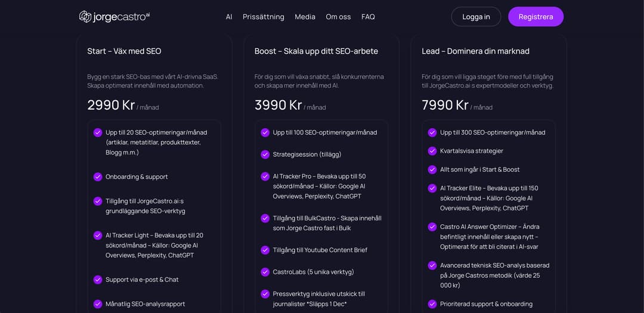Go to Prissättning in navigation
This screenshot has width=644, height=313.
(x=264, y=17)
